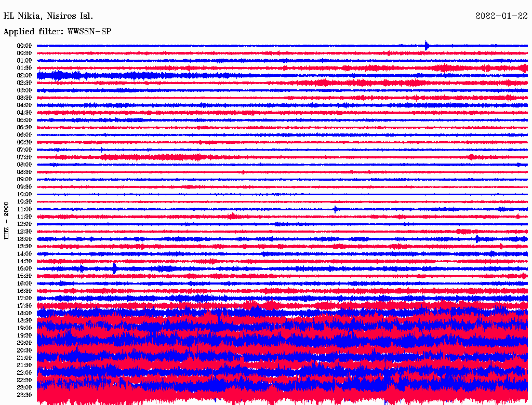
Task: Click the 00:00 time label
Action: (x=24, y=46)
